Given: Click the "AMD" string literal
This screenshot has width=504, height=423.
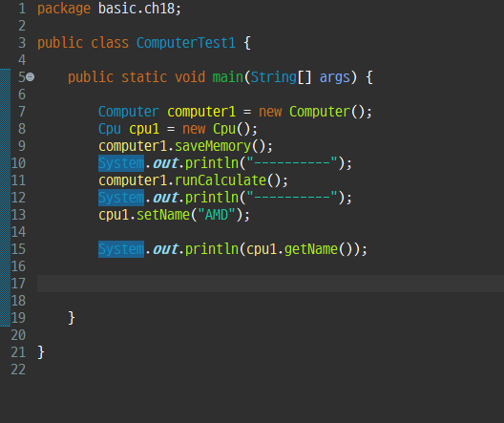Looking at the screenshot, I should pyautogui.click(x=217, y=215).
